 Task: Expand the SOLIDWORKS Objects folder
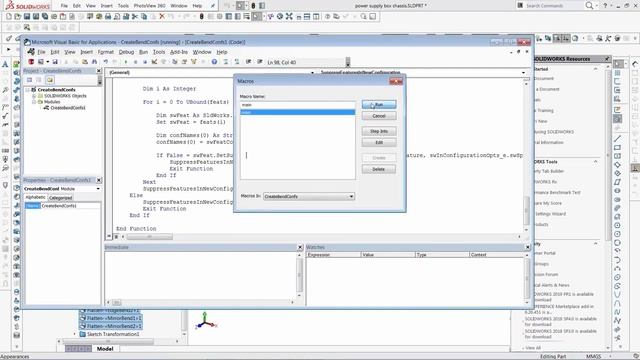(34, 96)
